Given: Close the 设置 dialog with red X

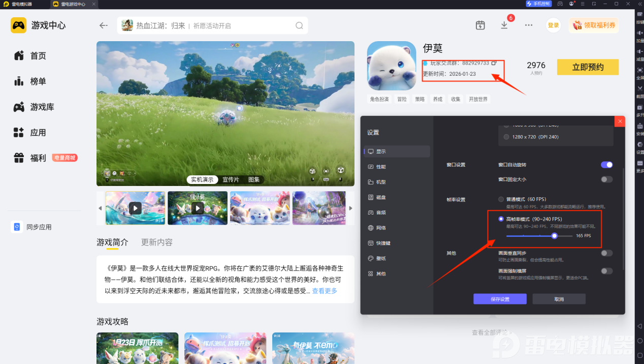Looking at the screenshot, I should pyautogui.click(x=620, y=121).
